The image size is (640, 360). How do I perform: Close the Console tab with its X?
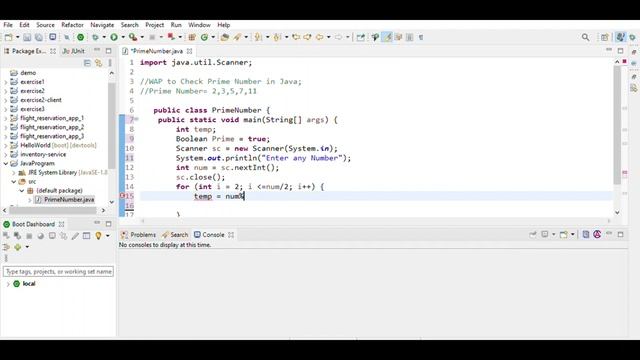pyautogui.click(x=231, y=235)
